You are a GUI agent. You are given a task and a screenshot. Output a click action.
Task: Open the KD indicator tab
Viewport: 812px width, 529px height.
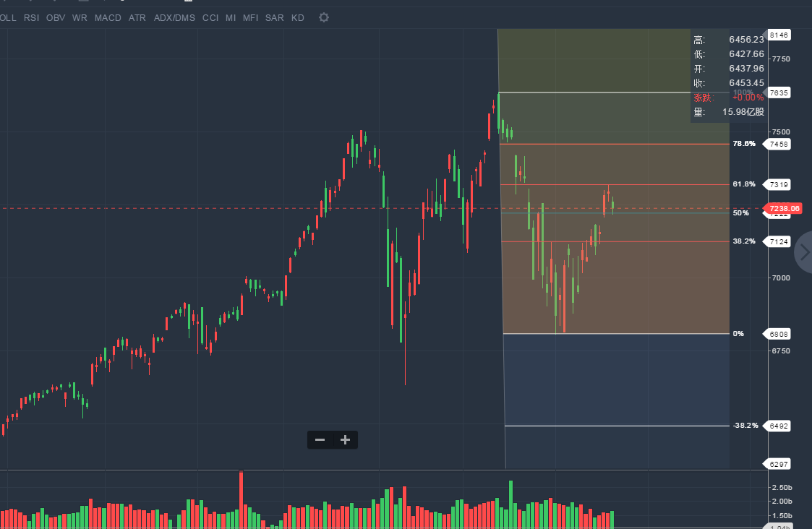tap(298, 17)
